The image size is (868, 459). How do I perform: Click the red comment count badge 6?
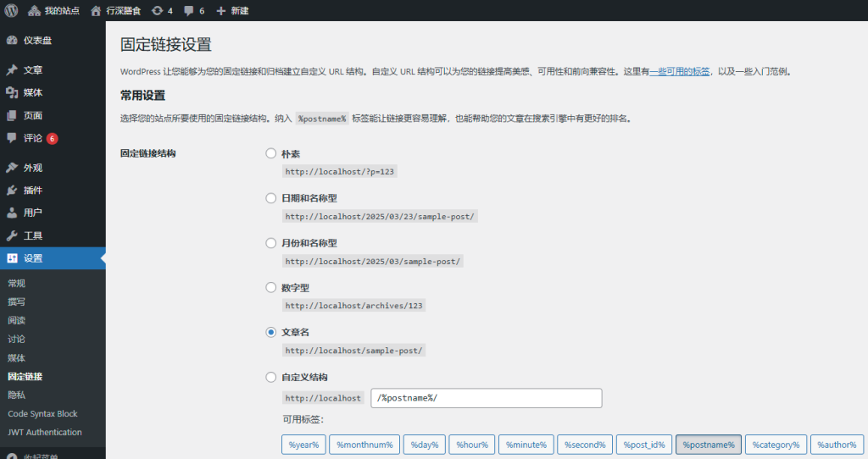[x=52, y=138]
